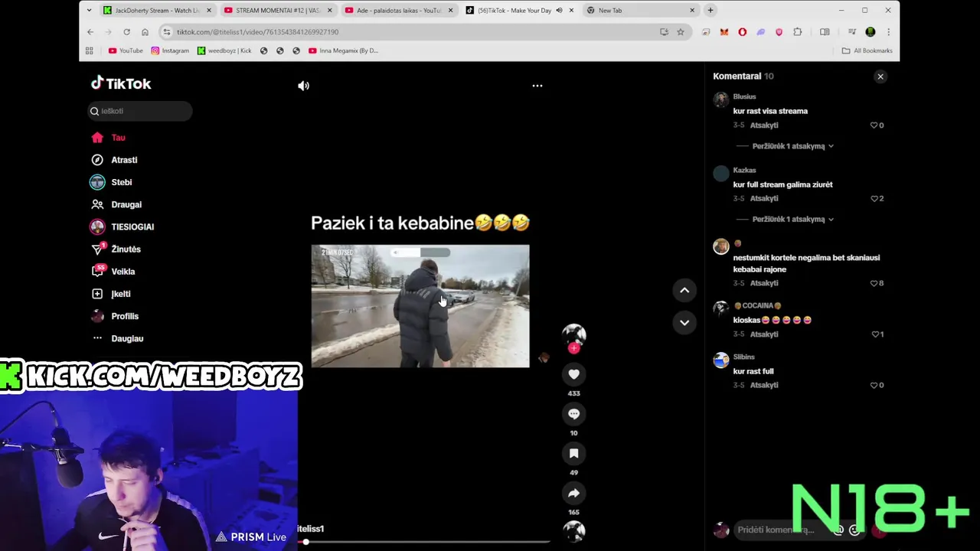The width and height of the screenshot is (980, 551).
Task: Open a new browser tab with plus
Action: coord(710,11)
